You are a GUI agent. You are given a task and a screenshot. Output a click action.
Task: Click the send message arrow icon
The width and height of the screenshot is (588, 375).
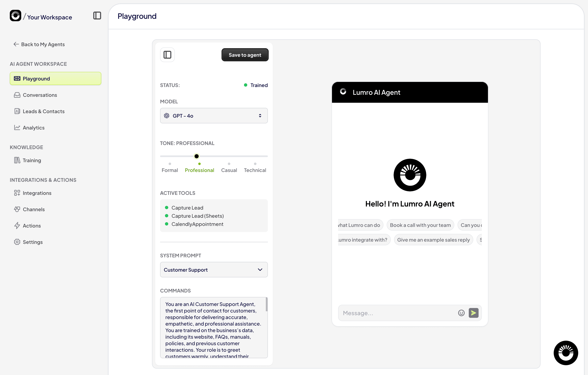473,313
